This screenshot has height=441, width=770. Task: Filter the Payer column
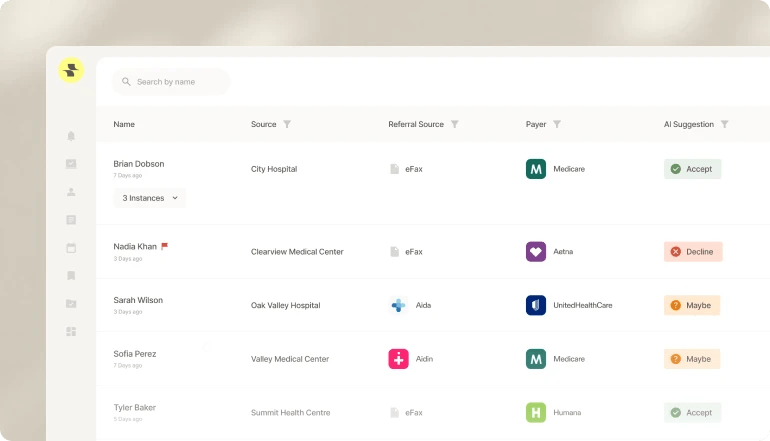[557, 124]
